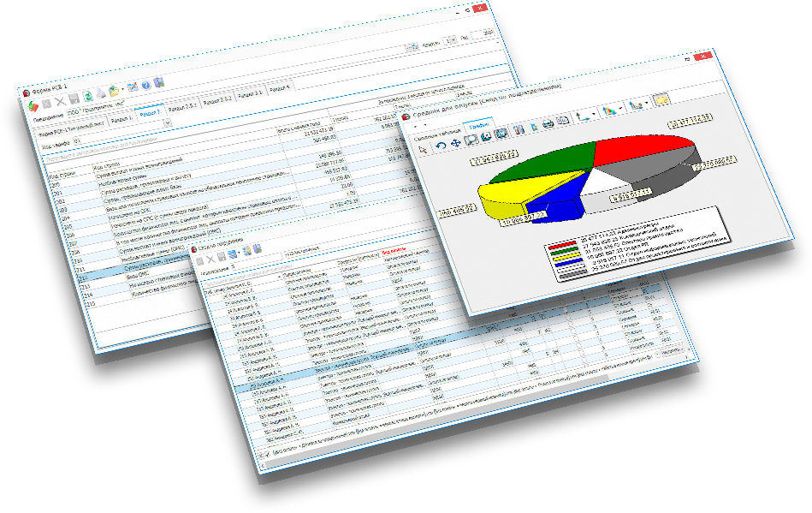Open the Раздел 4 tab
The image size is (812, 513).
click(x=279, y=87)
